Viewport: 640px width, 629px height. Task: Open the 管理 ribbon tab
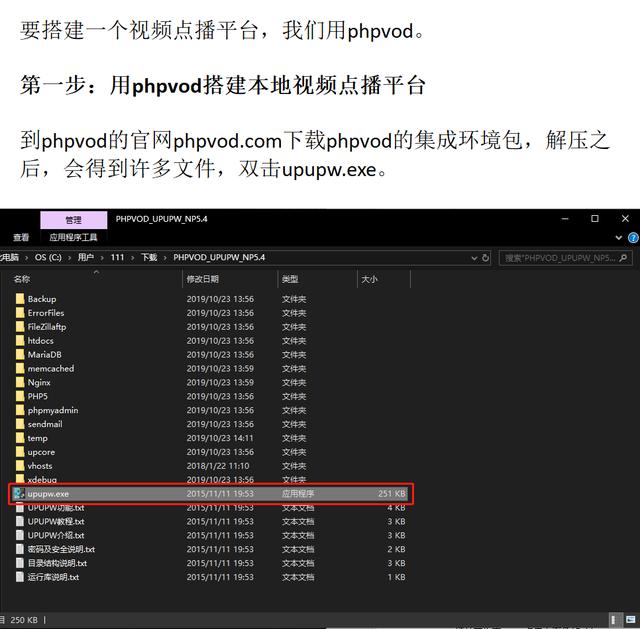tap(74, 220)
